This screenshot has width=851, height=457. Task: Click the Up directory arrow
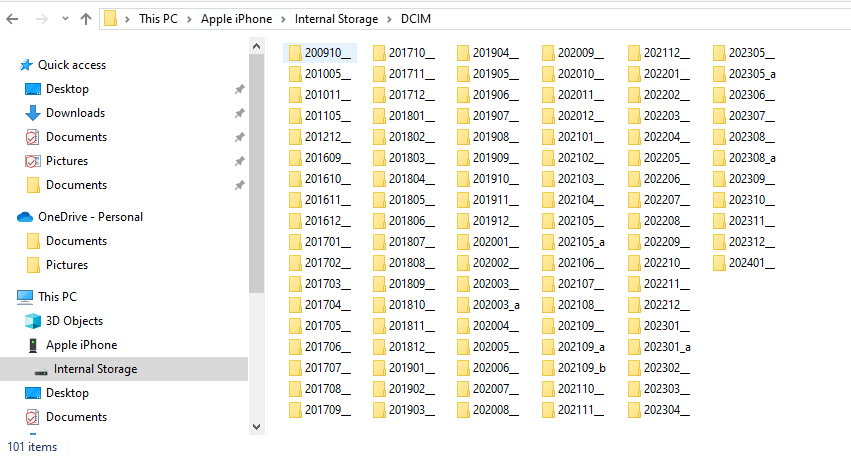pyautogui.click(x=85, y=19)
